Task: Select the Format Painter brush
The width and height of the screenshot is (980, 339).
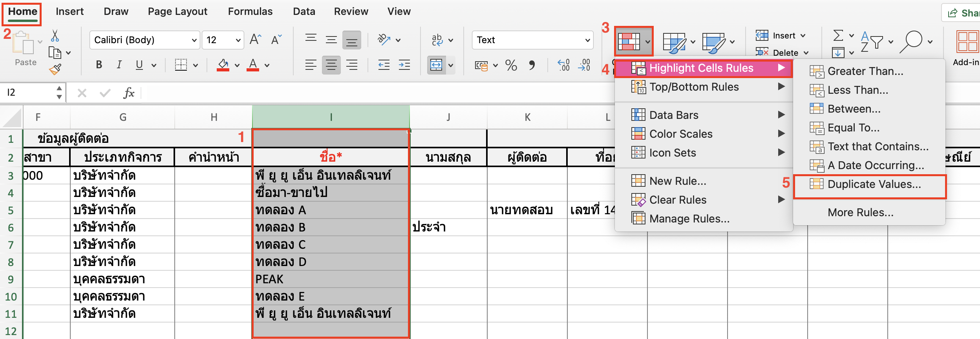Action: 55,69
